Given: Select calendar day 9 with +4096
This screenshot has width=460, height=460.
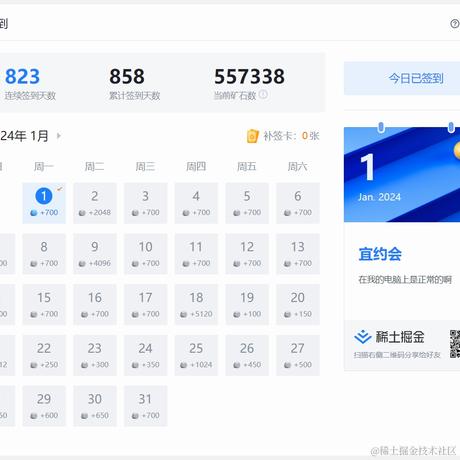Looking at the screenshot, I should click(95, 254).
